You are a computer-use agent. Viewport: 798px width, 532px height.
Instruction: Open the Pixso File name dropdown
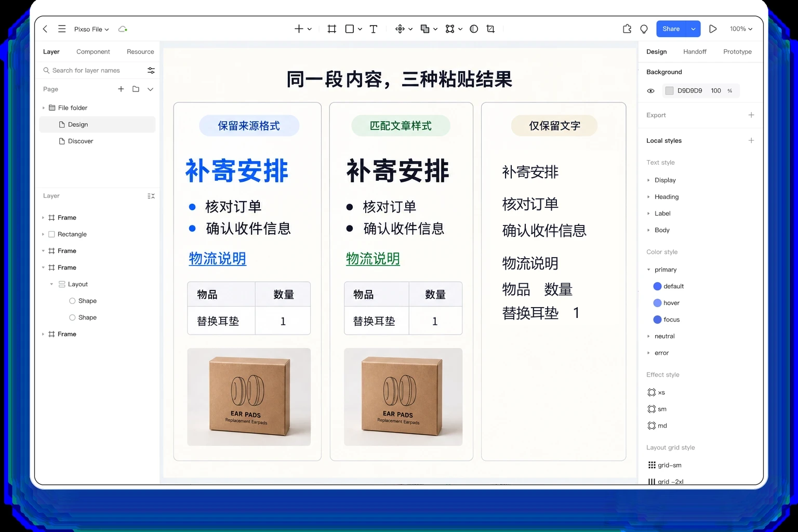(x=91, y=29)
